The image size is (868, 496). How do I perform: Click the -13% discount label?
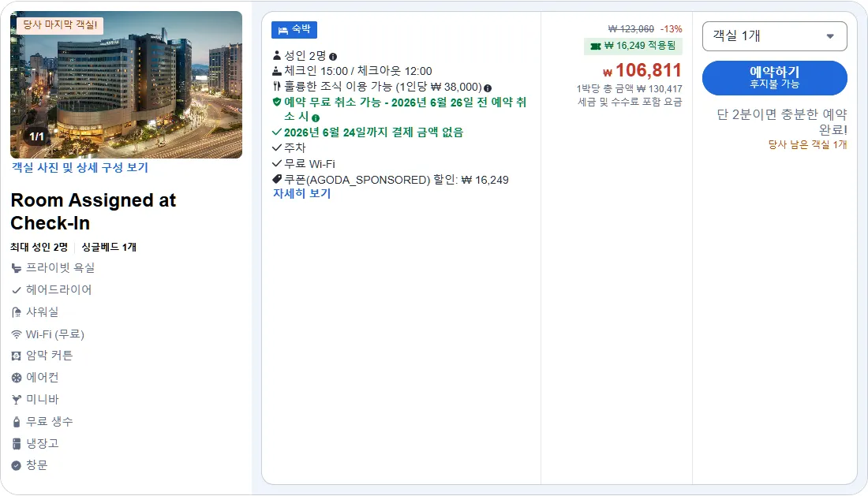[671, 28]
